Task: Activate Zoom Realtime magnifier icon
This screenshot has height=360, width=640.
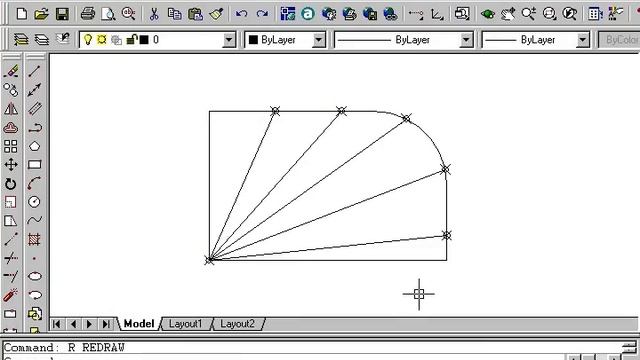Action: (529, 14)
